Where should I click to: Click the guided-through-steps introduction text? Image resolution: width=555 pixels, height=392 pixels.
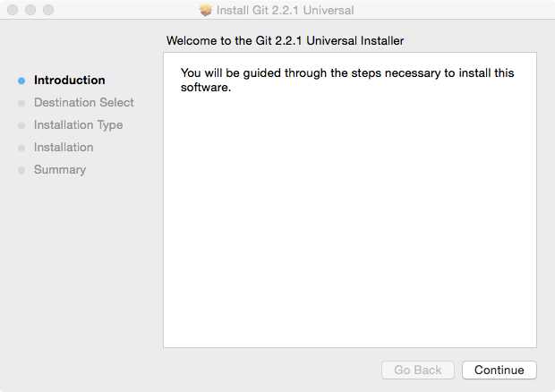[346, 80]
